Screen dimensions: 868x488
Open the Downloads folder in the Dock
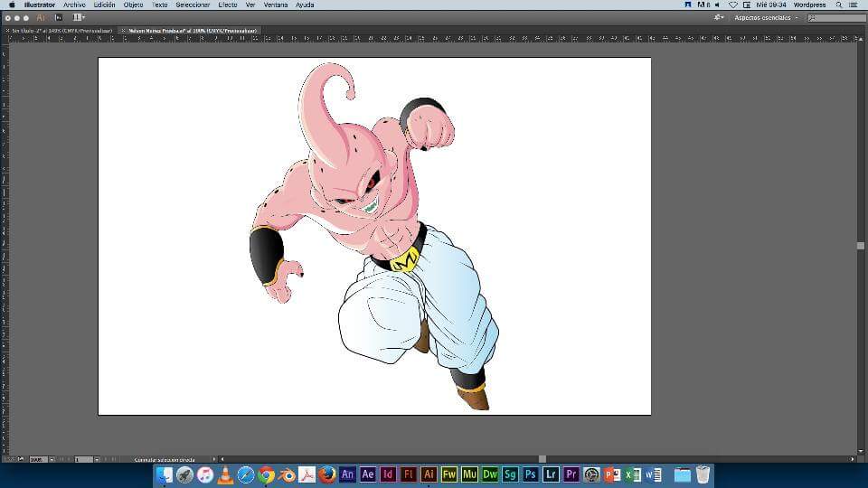(682, 474)
